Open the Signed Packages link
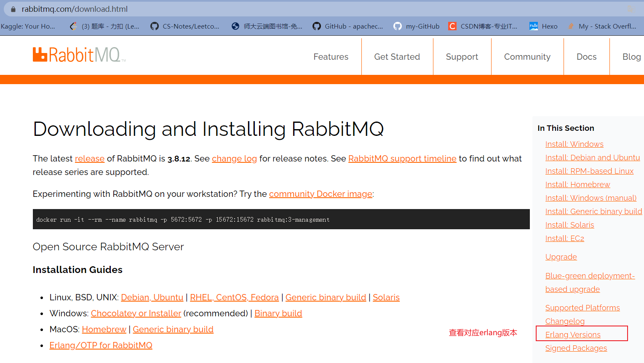 (576, 348)
